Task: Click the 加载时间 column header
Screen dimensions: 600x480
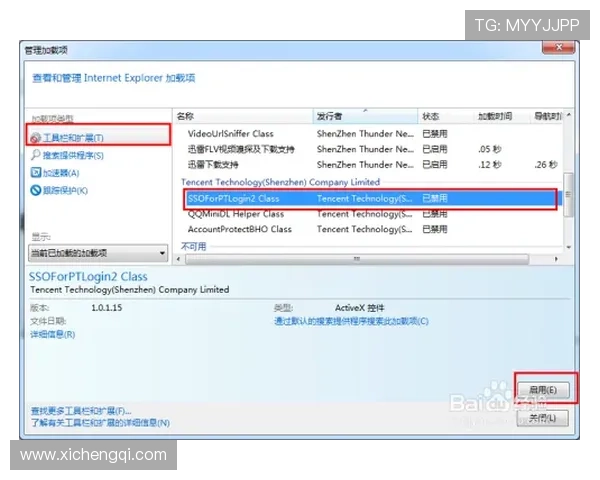Action: (x=495, y=116)
